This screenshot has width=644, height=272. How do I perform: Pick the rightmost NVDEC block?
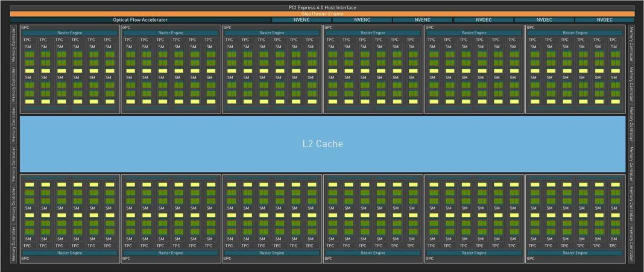click(605, 20)
